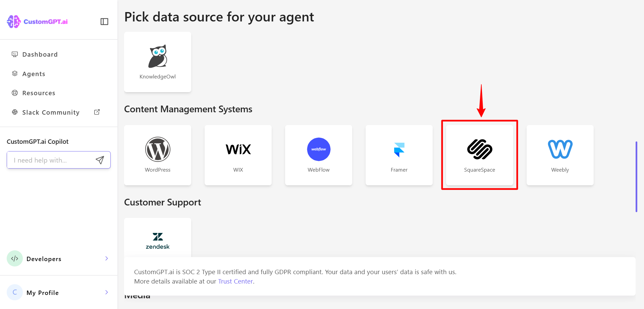The height and width of the screenshot is (309, 644).
Task: Click the Framer card label
Action: click(x=399, y=170)
